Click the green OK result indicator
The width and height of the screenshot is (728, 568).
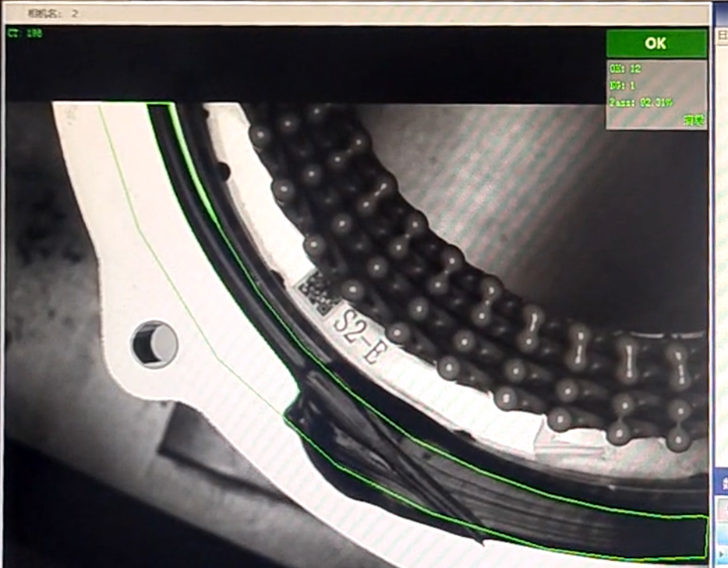point(656,44)
